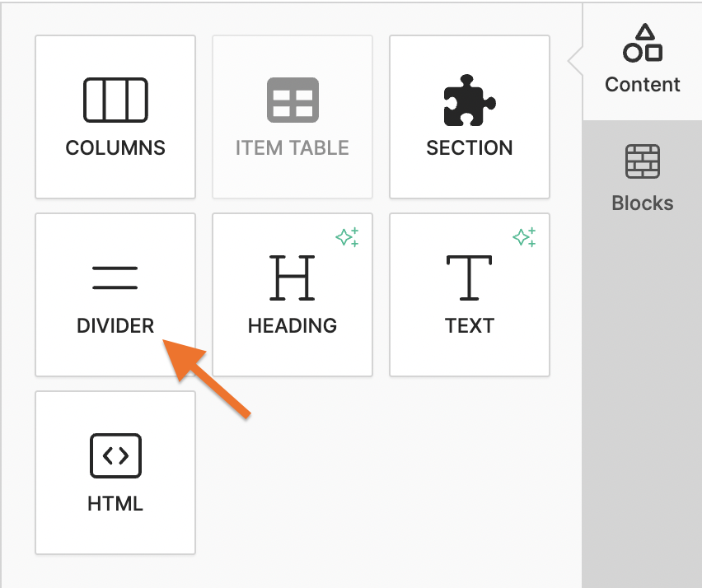Select the SECTION tile label
Image resolution: width=702 pixels, height=588 pixels.
click(x=470, y=148)
